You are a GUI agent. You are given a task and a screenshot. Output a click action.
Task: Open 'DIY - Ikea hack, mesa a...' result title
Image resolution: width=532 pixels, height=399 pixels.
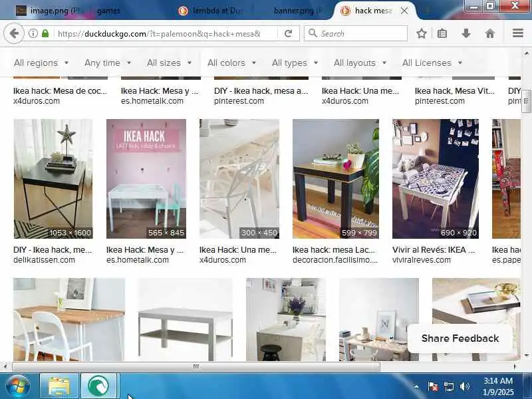click(x=261, y=91)
